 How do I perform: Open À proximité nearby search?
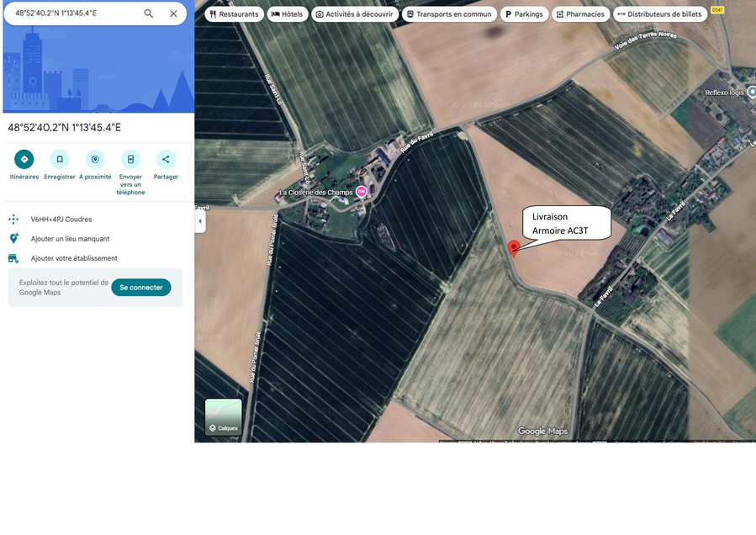tap(95, 159)
